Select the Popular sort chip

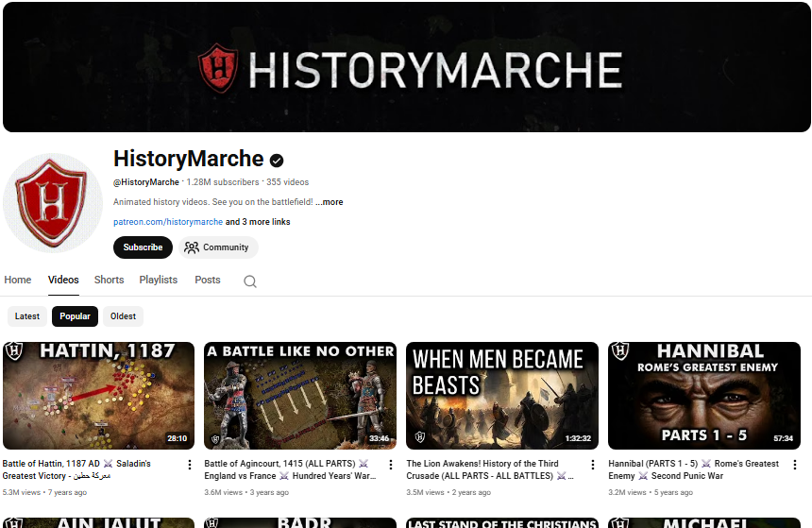[x=75, y=316]
